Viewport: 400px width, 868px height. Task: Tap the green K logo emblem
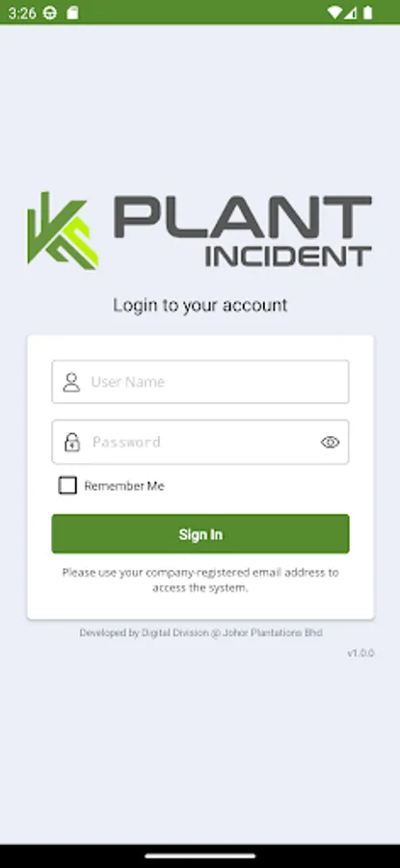coord(63,231)
